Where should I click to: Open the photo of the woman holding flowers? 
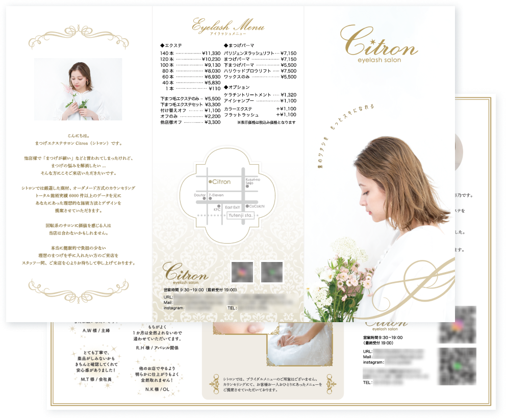[78, 89]
